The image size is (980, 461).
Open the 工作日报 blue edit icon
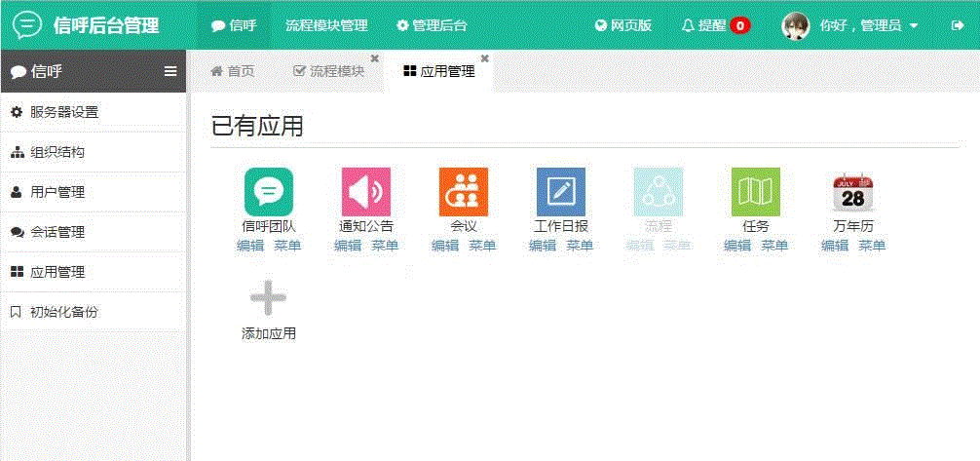pyautogui.click(x=561, y=192)
